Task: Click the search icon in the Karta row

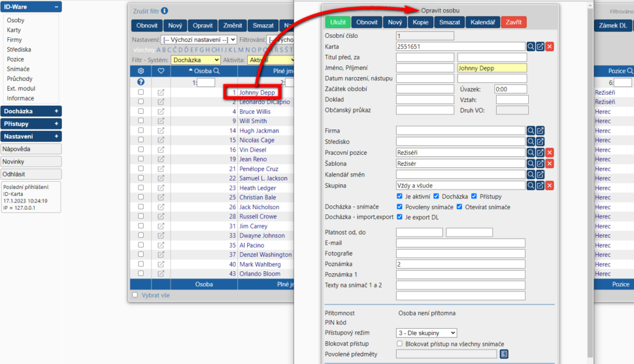Action: (x=531, y=46)
